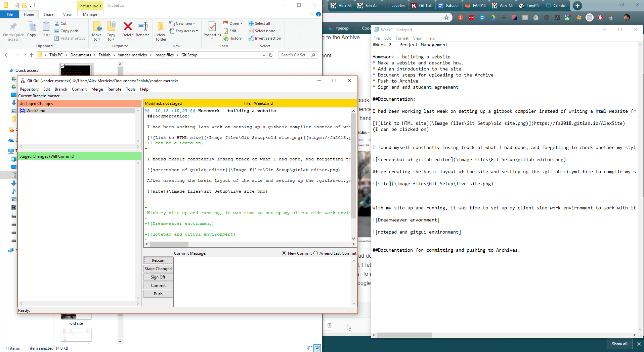Select the Amend Last Commit radio button
Screen dimensions: 644x352
coord(315,253)
